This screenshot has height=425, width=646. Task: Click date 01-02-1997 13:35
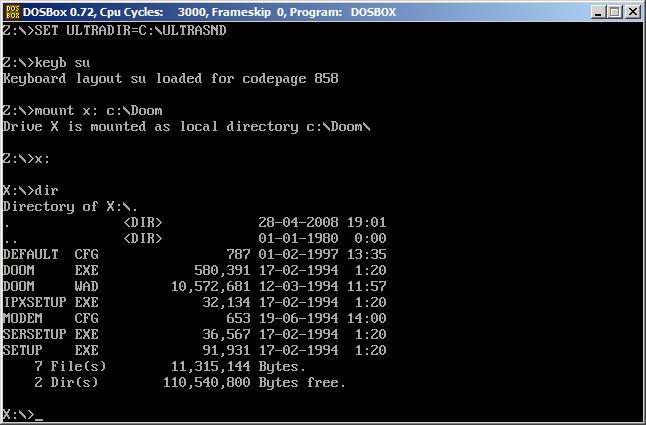(323, 255)
